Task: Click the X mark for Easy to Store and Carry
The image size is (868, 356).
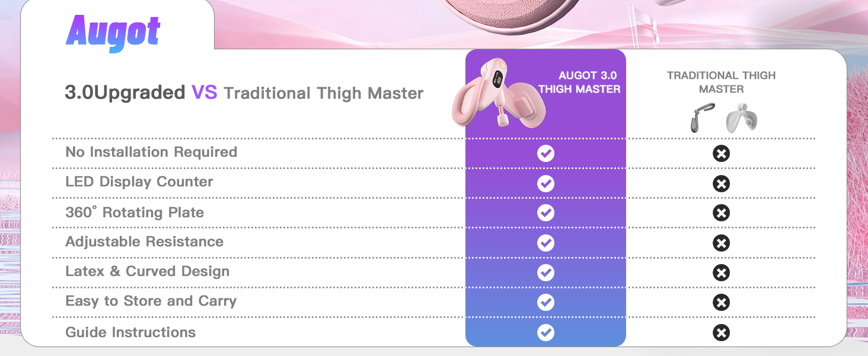Action: 721,303
